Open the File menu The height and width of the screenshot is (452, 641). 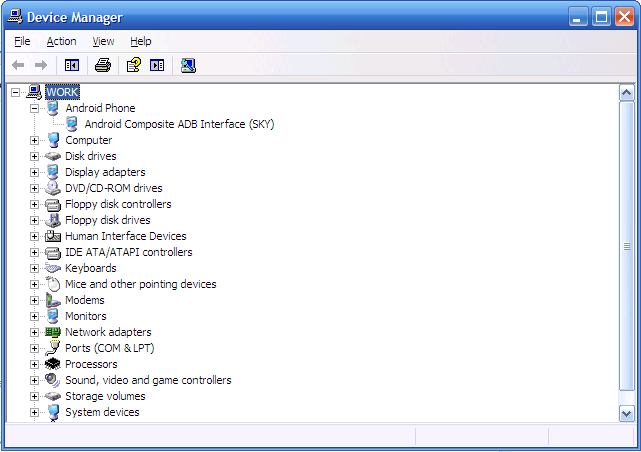pyautogui.click(x=22, y=41)
